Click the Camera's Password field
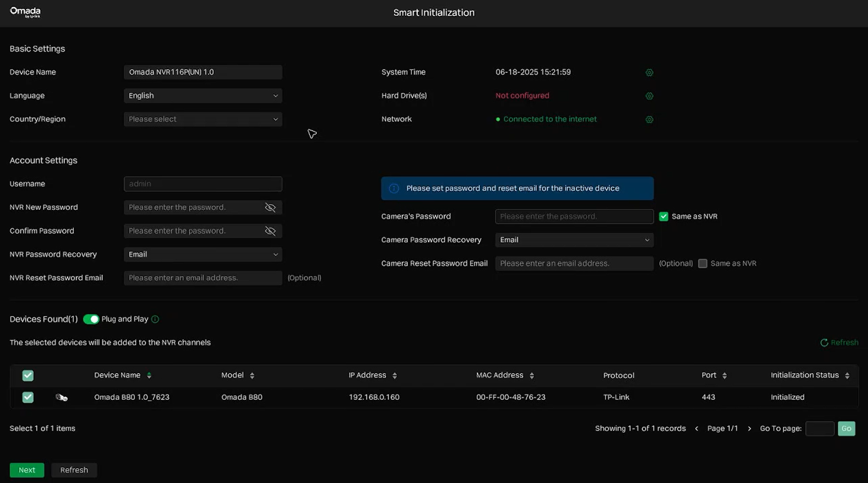Image resolution: width=868 pixels, height=483 pixels. tap(574, 216)
